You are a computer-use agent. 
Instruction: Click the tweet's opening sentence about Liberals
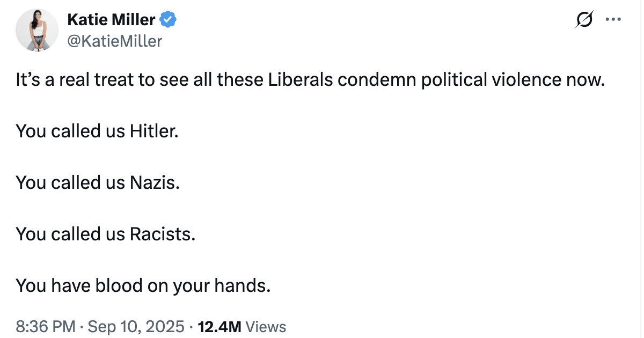pos(310,81)
